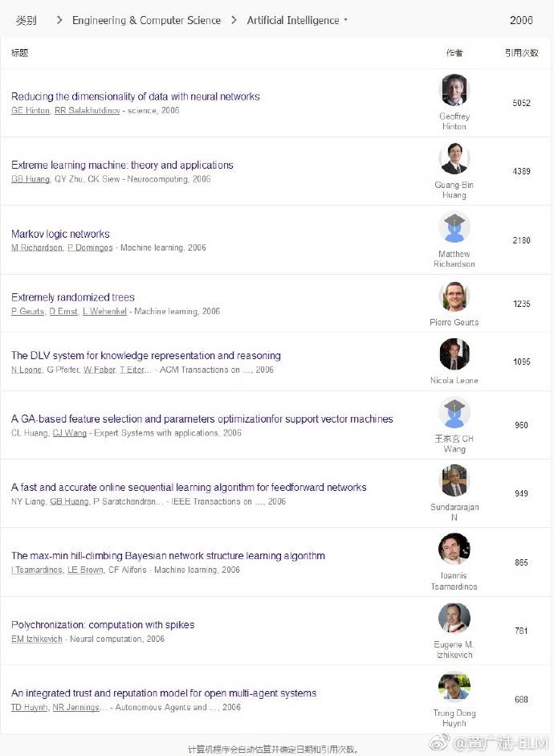Click Trung Dong Huynh's profile photo
The image size is (554, 756).
point(454,687)
